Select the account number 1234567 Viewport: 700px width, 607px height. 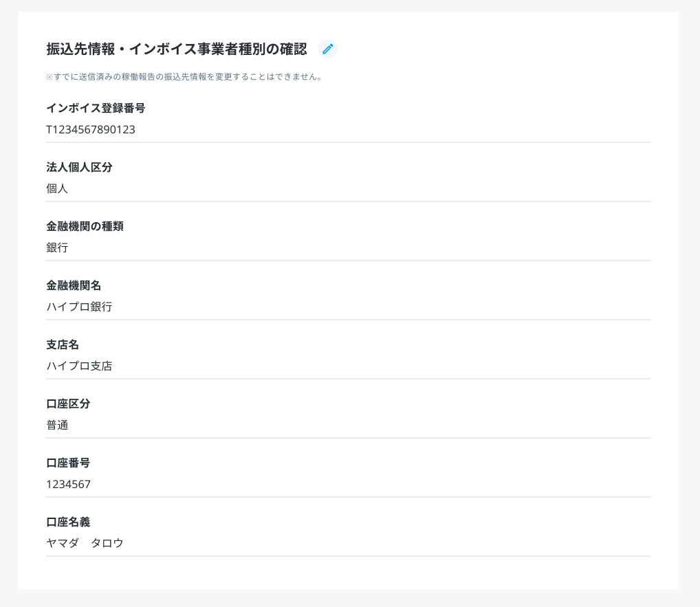(x=68, y=484)
